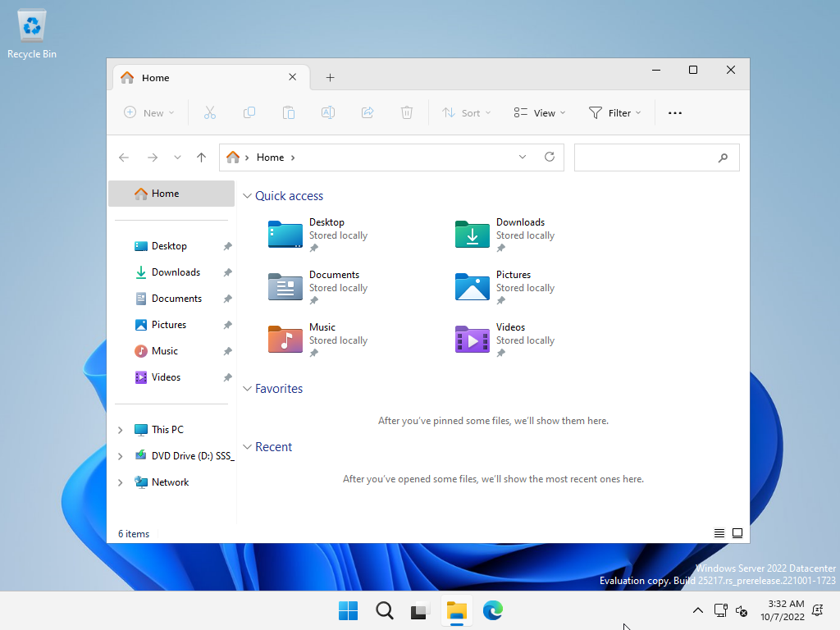Click the Share icon in toolbar
Screen dimensions: 840x630
tap(367, 112)
